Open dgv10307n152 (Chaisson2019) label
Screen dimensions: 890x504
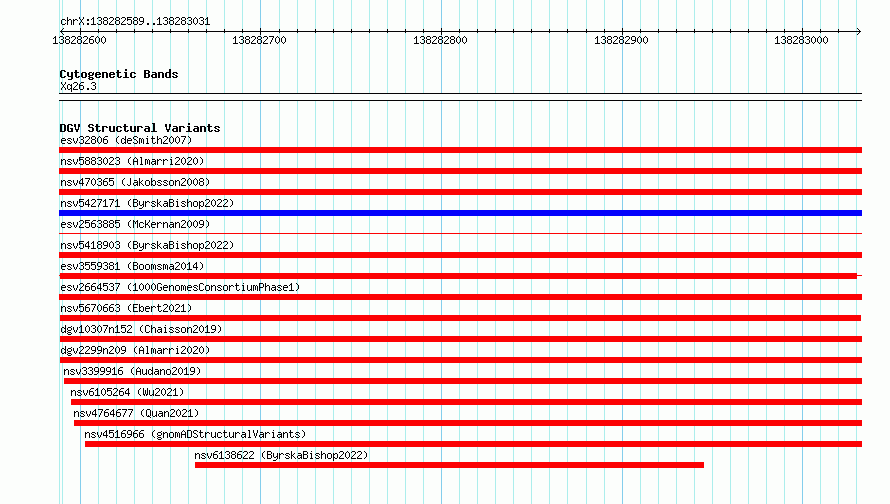(141, 329)
